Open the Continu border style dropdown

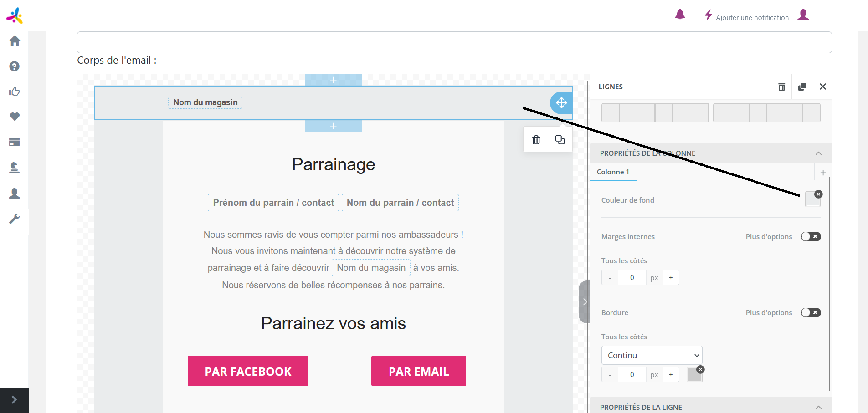pyautogui.click(x=652, y=355)
